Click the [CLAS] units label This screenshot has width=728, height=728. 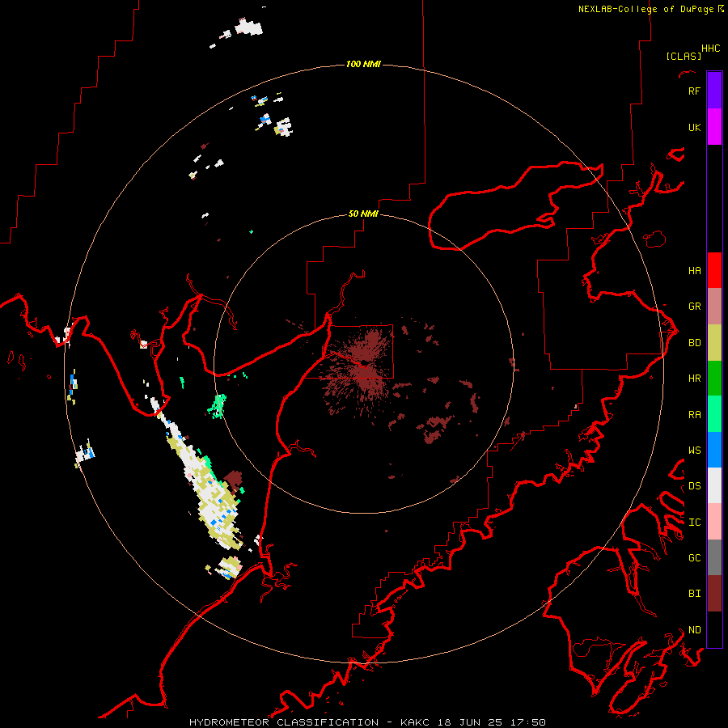tap(684, 56)
